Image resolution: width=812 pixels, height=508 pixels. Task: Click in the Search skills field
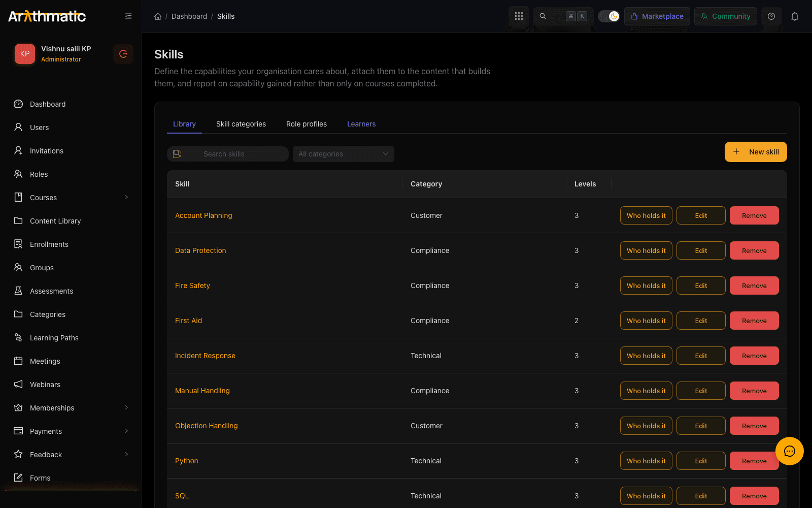[228, 154]
